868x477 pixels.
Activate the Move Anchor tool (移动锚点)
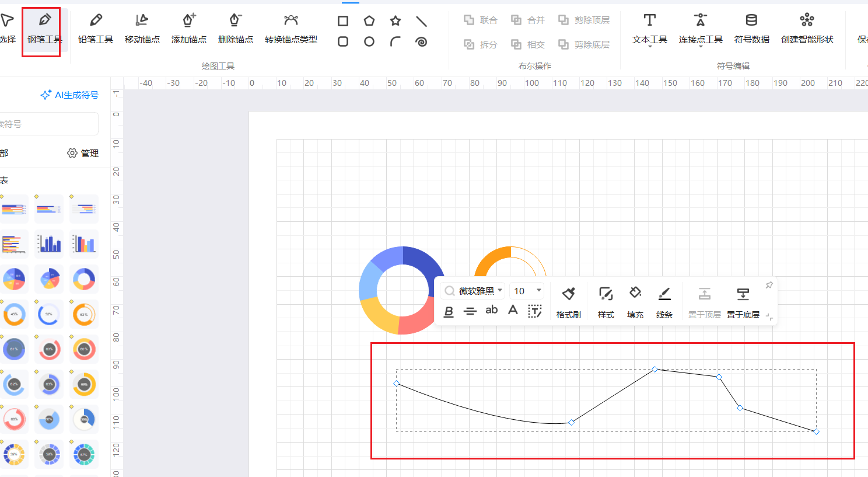pyautogui.click(x=142, y=29)
